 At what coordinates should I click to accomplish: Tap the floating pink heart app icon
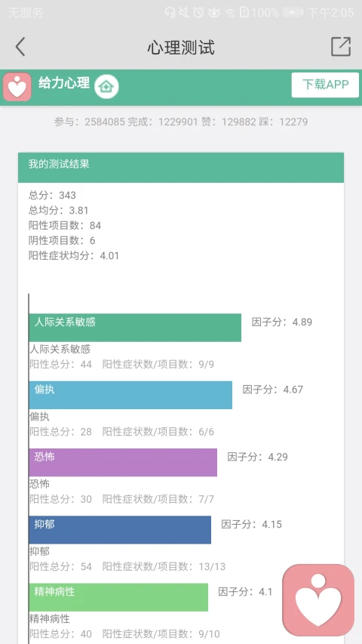318,600
